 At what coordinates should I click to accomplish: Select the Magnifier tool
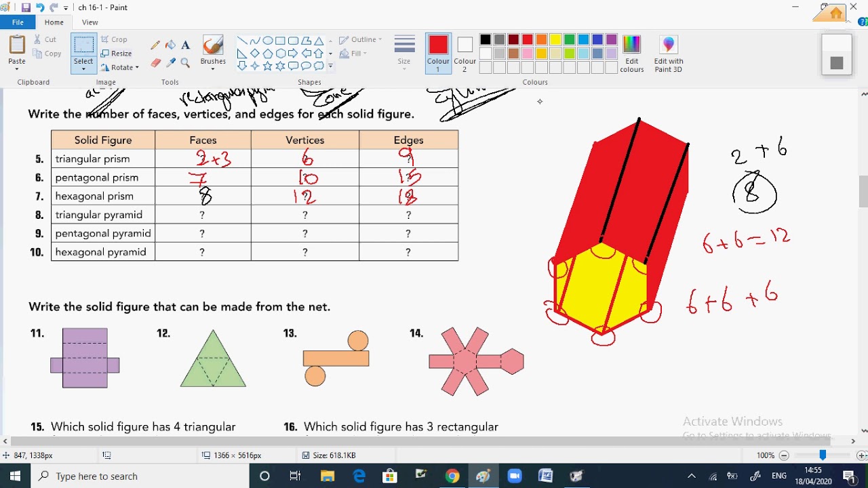(x=185, y=63)
